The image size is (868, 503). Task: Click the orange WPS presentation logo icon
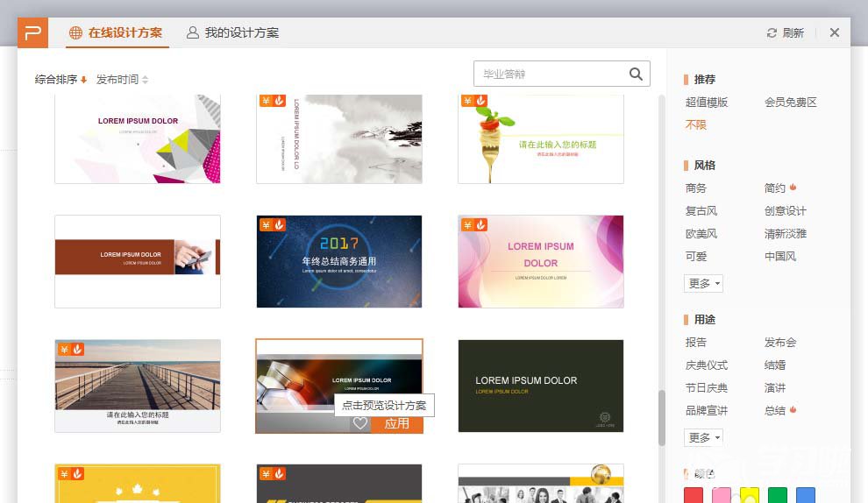33,32
